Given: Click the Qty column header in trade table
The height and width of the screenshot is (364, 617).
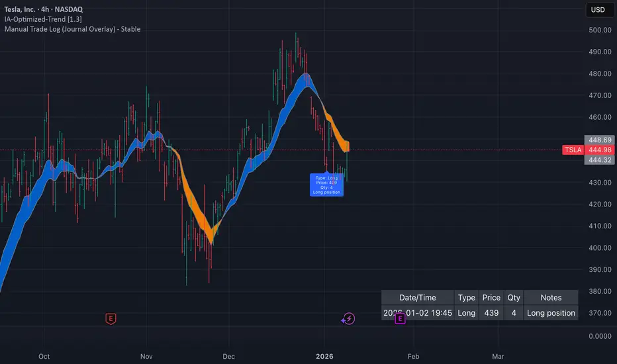Looking at the screenshot, I should 514,298.
